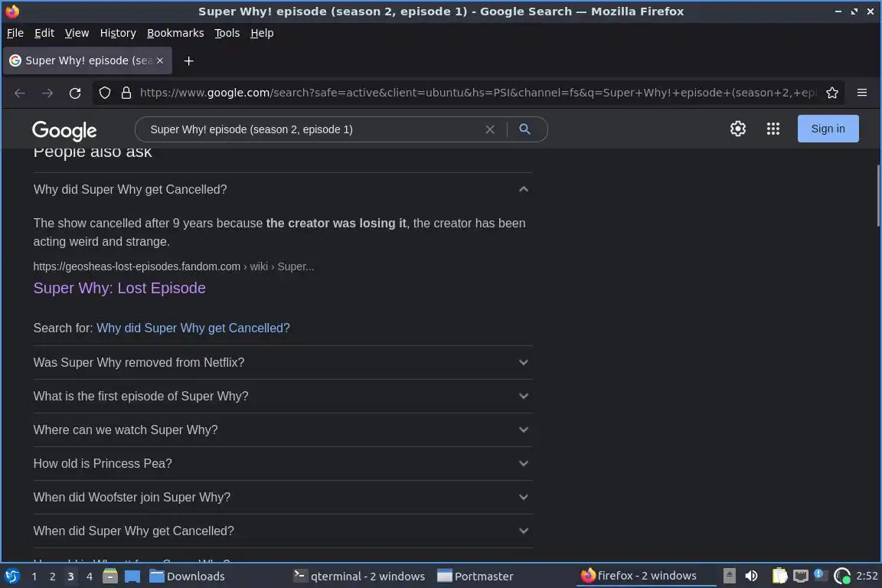Run search with the magnifying glass icon
882x588 pixels.
[x=524, y=129]
